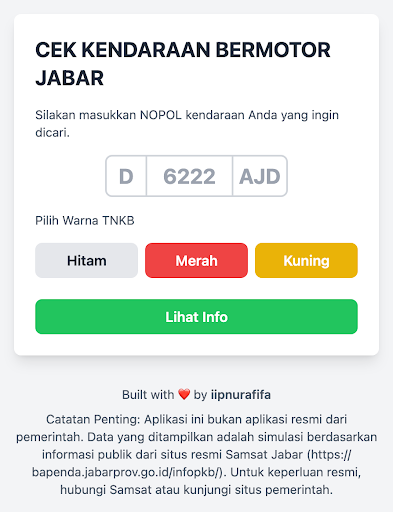Click the word 'dicari.' below the instructions
Image resolution: width=393 pixels, height=512 pixels.
coord(52,133)
